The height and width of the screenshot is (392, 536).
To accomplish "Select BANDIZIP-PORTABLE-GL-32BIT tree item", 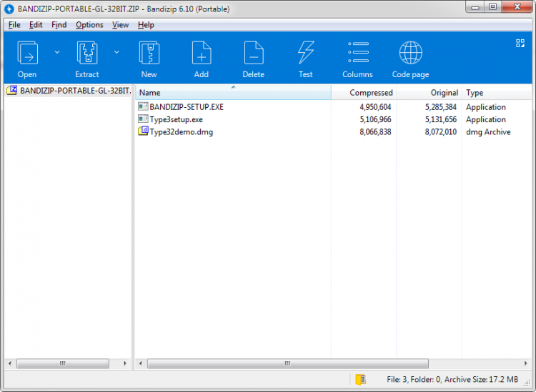I will point(76,91).
